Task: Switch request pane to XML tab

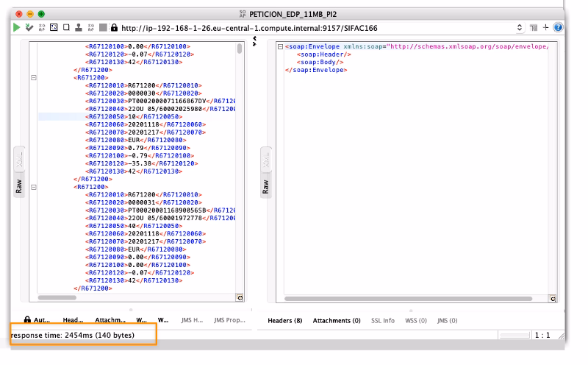Action: click(19, 160)
